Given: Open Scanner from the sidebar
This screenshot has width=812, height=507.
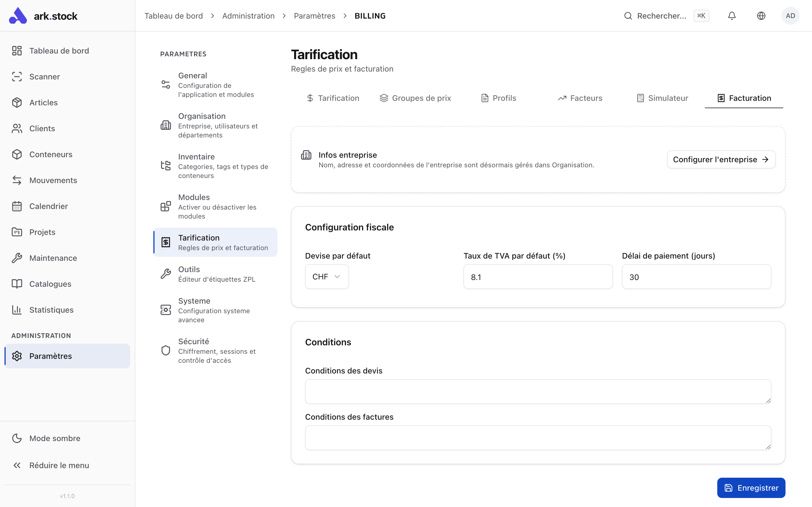Looking at the screenshot, I should click(x=44, y=76).
